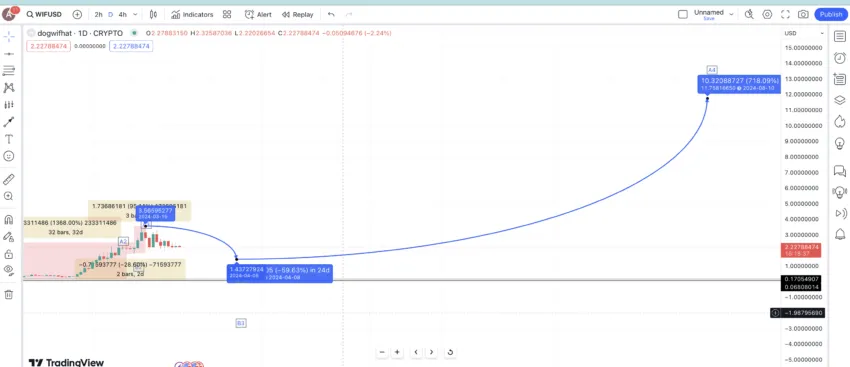
Task: Switch to the D daily interval
Action: tap(111, 15)
